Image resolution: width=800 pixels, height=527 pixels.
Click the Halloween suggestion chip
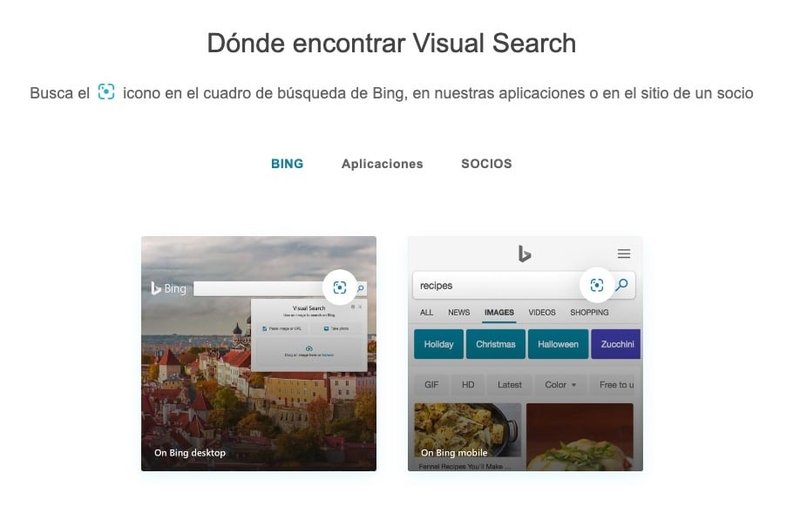point(558,344)
